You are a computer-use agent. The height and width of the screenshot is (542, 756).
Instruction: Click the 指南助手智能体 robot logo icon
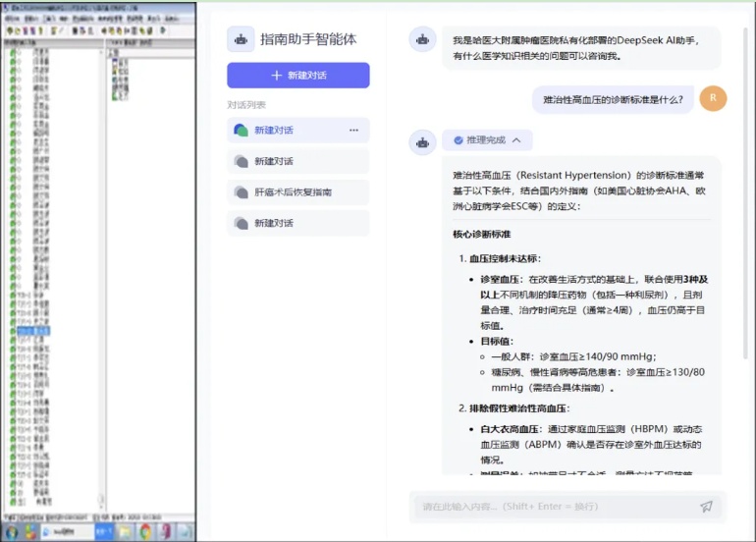[241, 39]
